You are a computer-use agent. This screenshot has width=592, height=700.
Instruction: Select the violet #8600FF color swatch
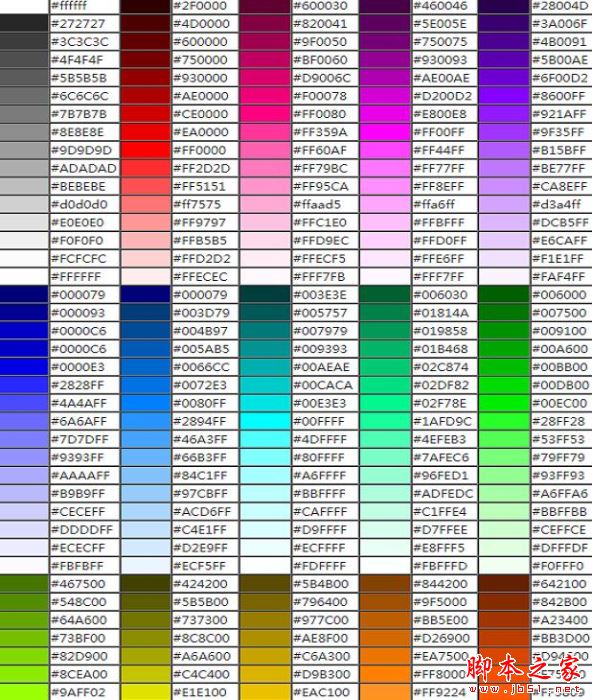click(x=504, y=96)
